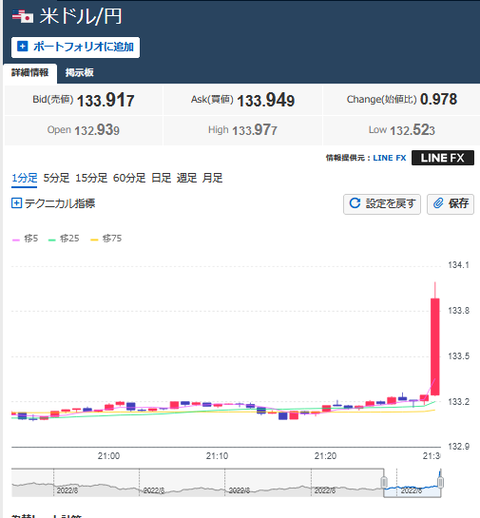Toggle the 移5 moving average legend
480x518 pixels.
[x=25, y=239]
